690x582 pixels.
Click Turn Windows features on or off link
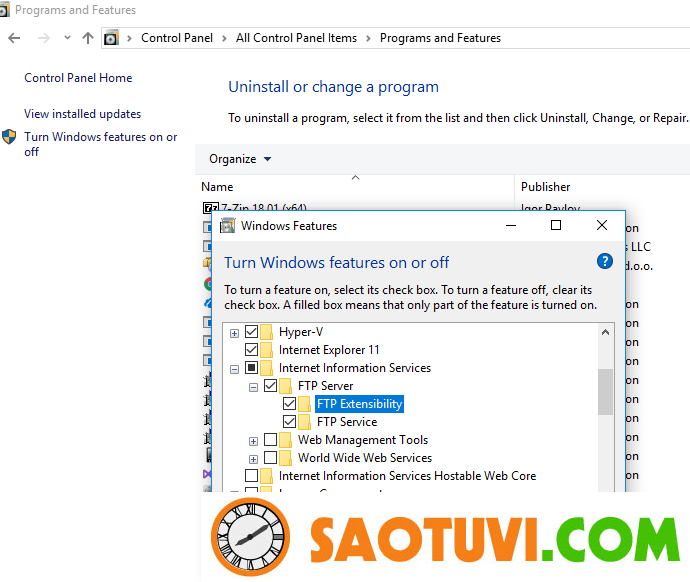pyautogui.click(x=100, y=144)
